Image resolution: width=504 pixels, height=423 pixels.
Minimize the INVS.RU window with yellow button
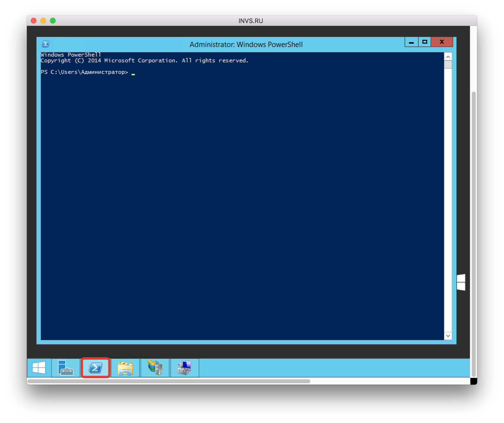[43, 21]
